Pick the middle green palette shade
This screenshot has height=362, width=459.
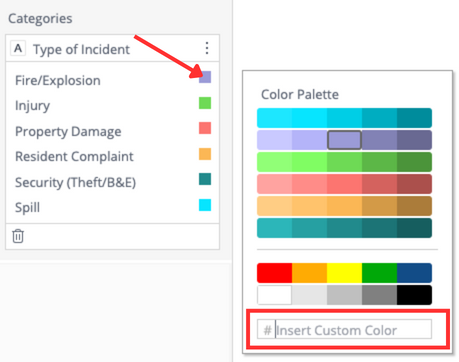click(344, 162)
